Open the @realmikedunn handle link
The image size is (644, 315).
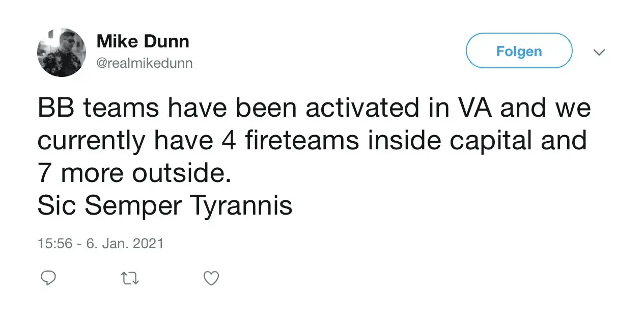(x=145, y=63)
